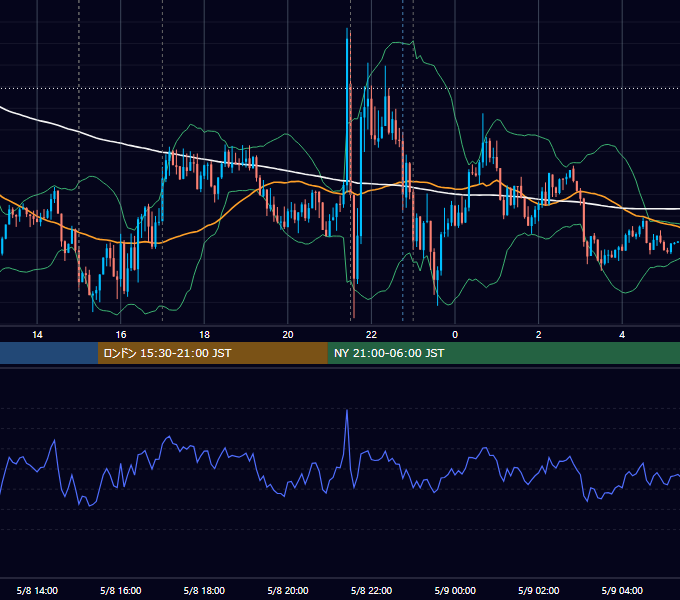Click the 5/8 16:00 date label
The image size is (680, 600).
pos(121,590)
